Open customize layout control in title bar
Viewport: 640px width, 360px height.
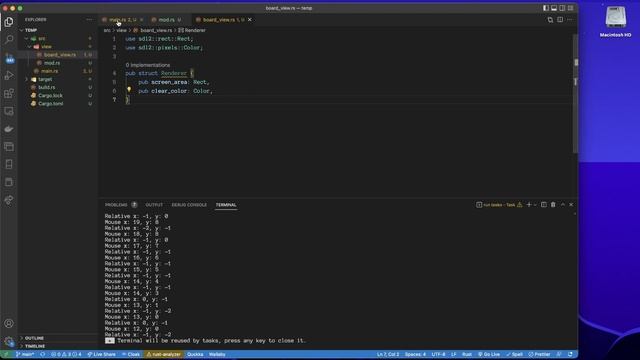pos(571,8)
